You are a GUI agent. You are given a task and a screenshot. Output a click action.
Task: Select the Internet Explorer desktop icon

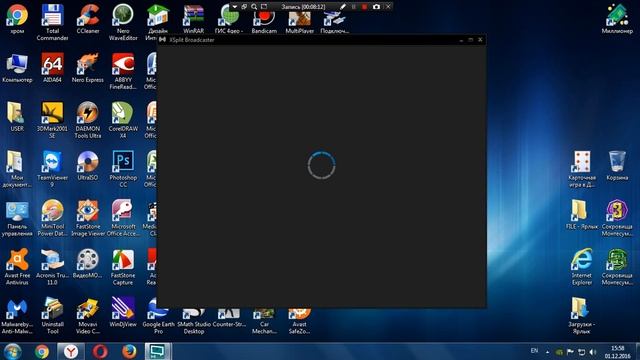coord(582,267)
